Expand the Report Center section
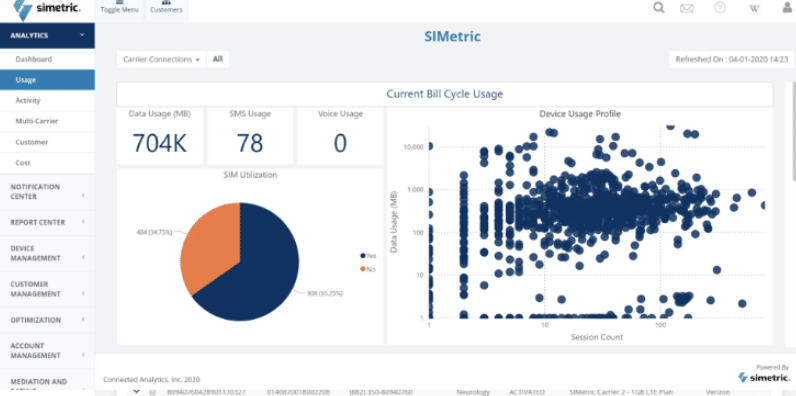 (x=47, y=222)
